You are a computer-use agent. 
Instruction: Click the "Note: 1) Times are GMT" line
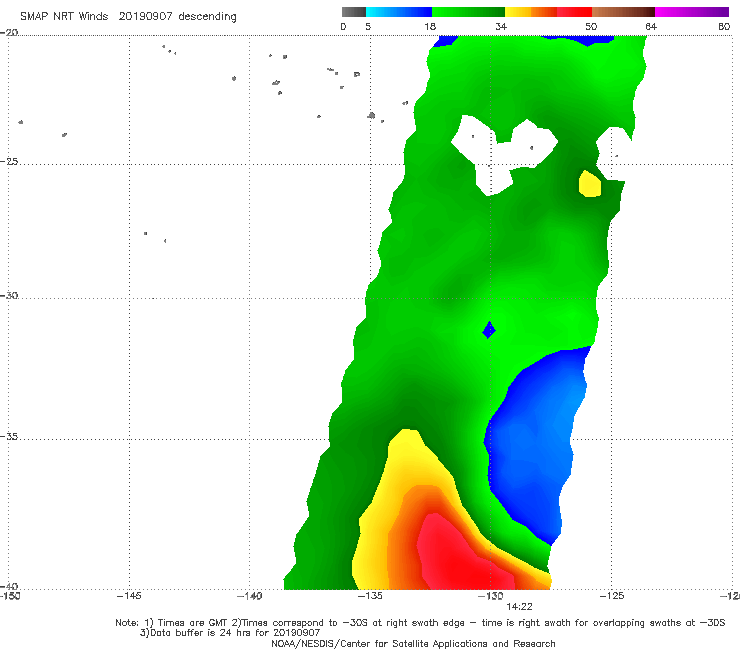pos(420,623)
